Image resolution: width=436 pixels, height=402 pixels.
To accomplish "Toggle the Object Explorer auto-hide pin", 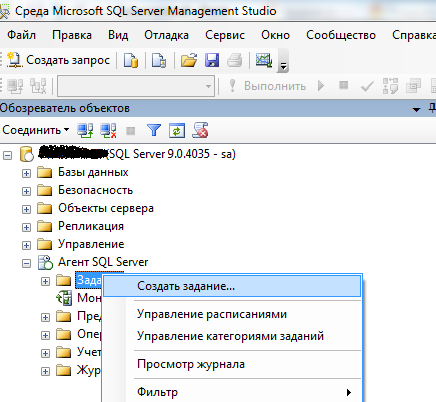I will 432,108.
